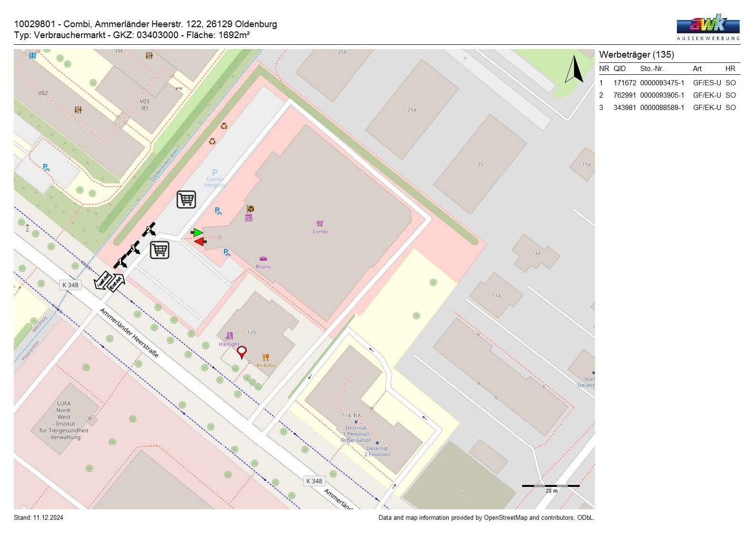
Task: Click the Einfahrt entry arrow sign
Action: (x=116, y=283)
